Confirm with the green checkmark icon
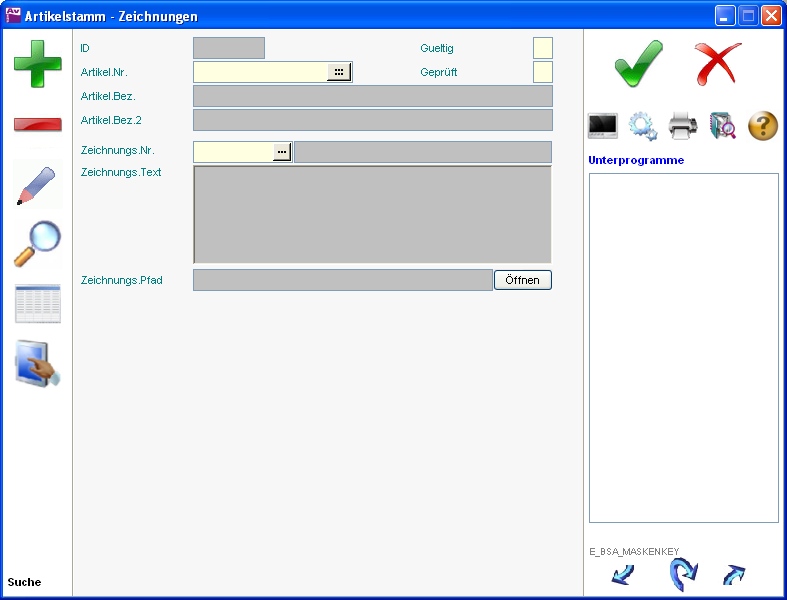 click(x=638, y=64)
